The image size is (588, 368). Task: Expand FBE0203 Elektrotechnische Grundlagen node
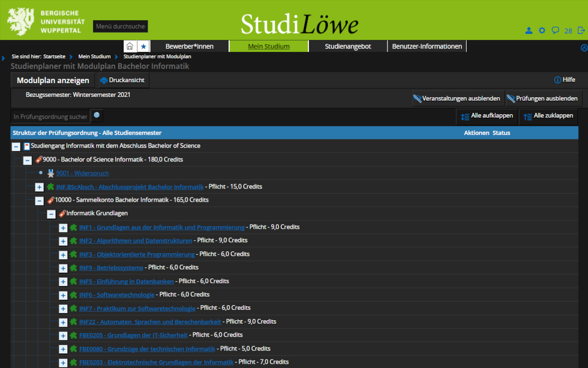tap(63, 363)
